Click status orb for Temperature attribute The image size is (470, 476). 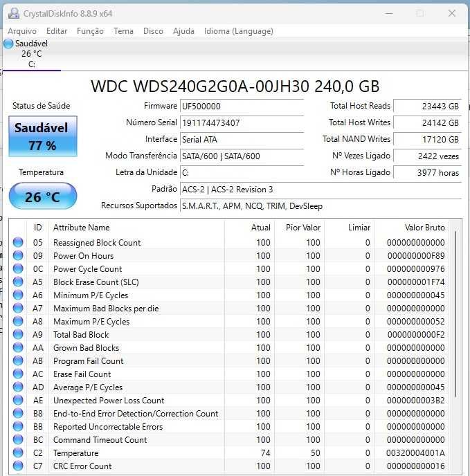[18, 452]
